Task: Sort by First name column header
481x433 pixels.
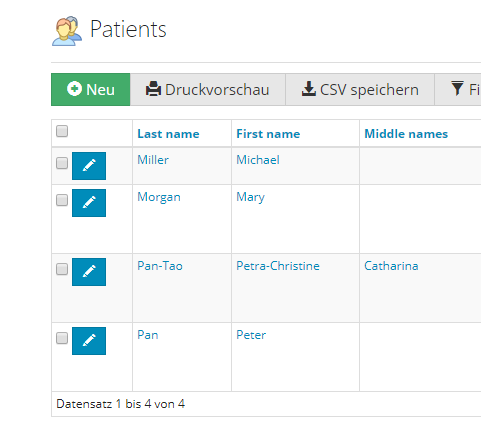Action: point(268,134)
